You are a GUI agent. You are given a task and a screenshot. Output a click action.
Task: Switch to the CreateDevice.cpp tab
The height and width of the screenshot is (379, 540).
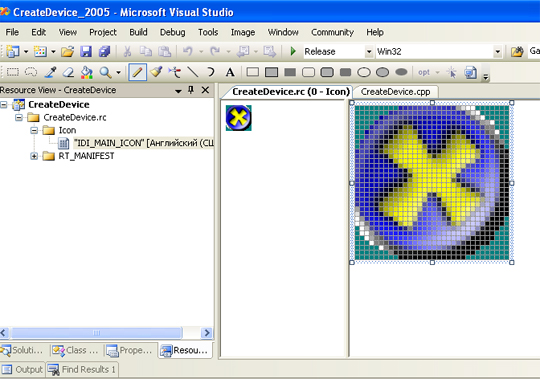[x=395, y=92]
